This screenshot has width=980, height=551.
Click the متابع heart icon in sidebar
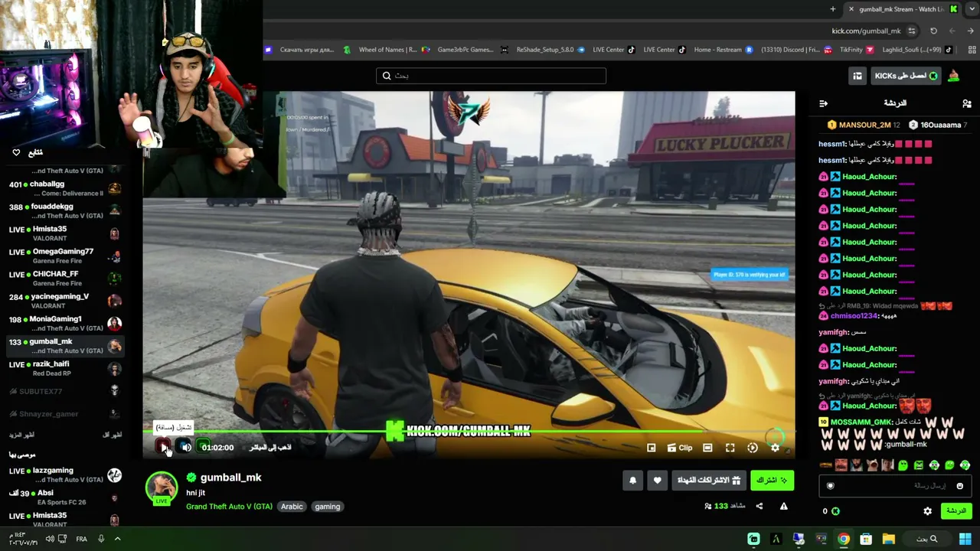[x=16, y=153]
